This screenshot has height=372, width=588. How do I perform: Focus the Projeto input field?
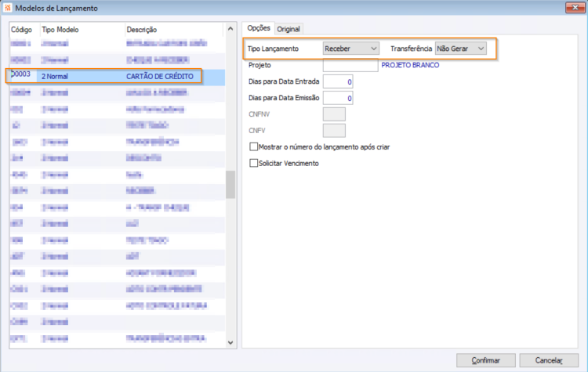click(350, 65)
